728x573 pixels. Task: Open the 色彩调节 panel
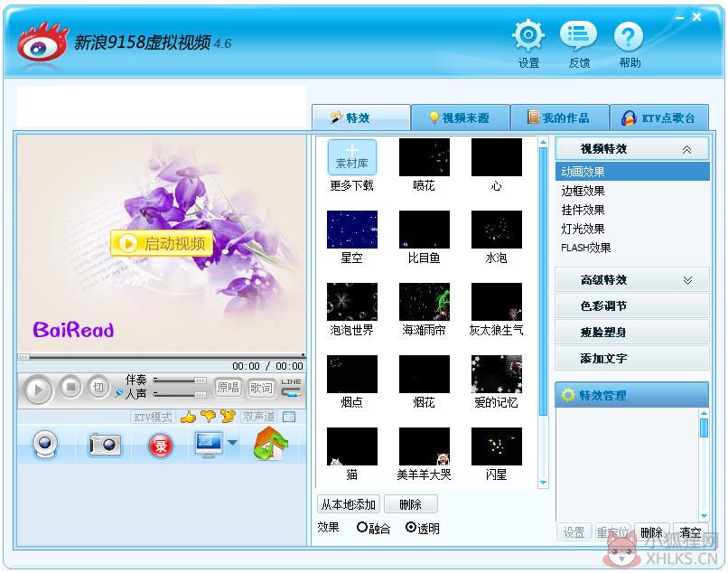tap(632, 305)
